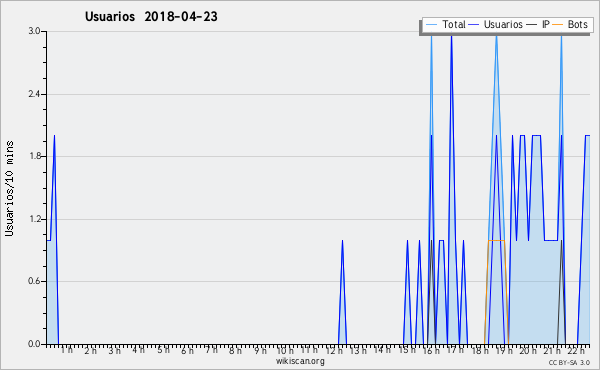Click the '19 h' x-axis label
The image size is (600, 370).
[x=504, y=350]
